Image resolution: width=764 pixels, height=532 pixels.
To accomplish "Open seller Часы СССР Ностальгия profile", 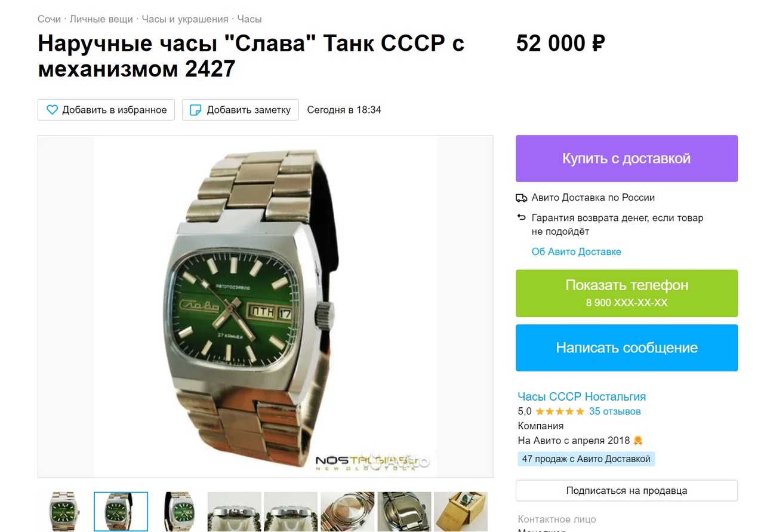I will click(x=582, y=396).
